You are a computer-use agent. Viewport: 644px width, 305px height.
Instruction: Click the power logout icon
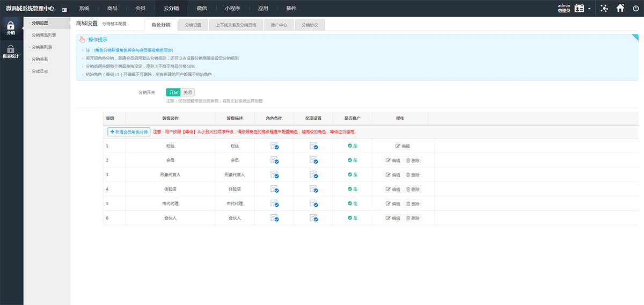tap(636, 8)
